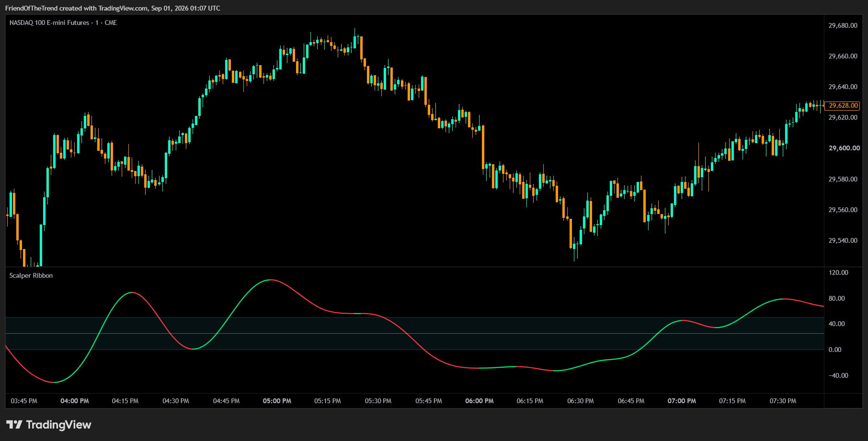Click the 29,640.00 price axis label
The image size is (868, 441).
tap(843, 87)
